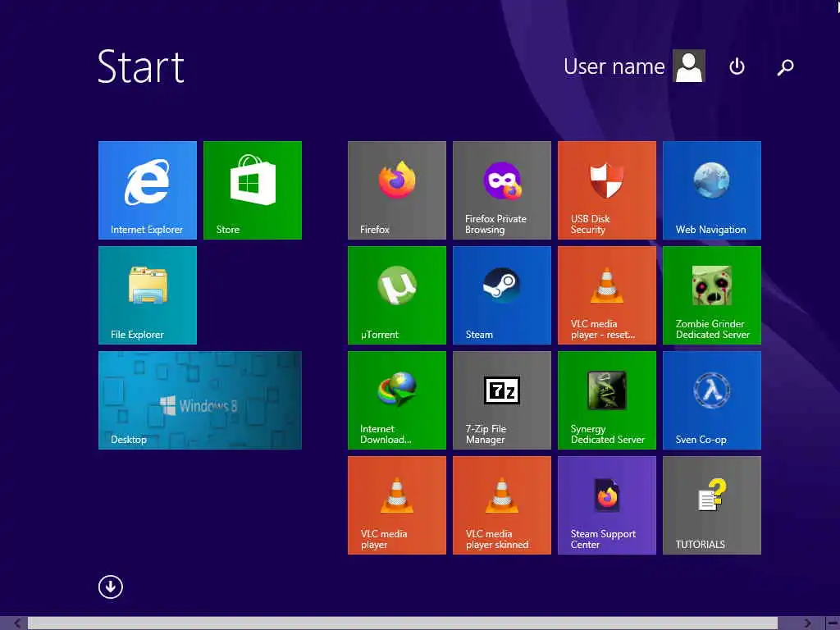Click the horizontal scrollbar's right arrow
Screen dimensions: 840x630
point(807,623)
